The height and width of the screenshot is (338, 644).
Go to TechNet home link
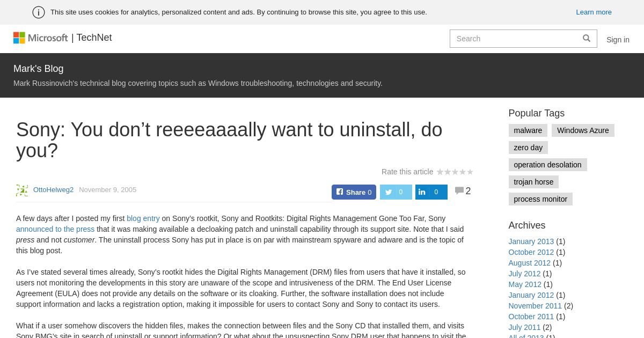[x=94, y=38]
